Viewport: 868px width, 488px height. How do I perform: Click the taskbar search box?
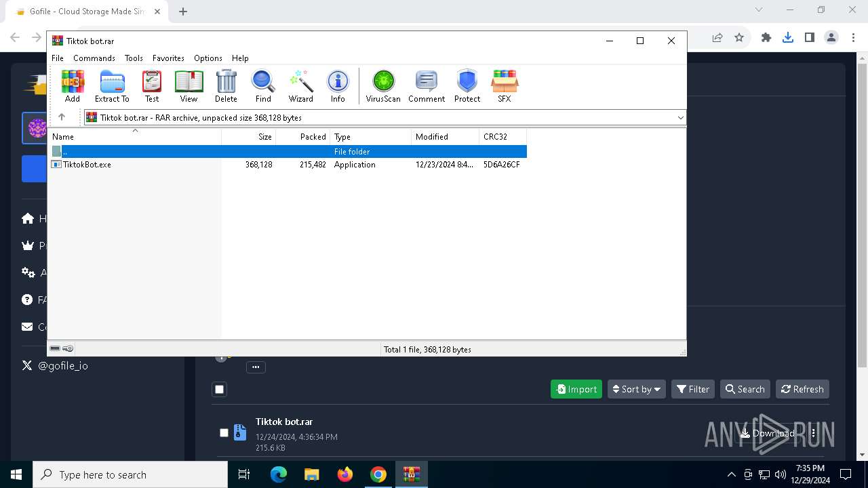click(130, 474)
